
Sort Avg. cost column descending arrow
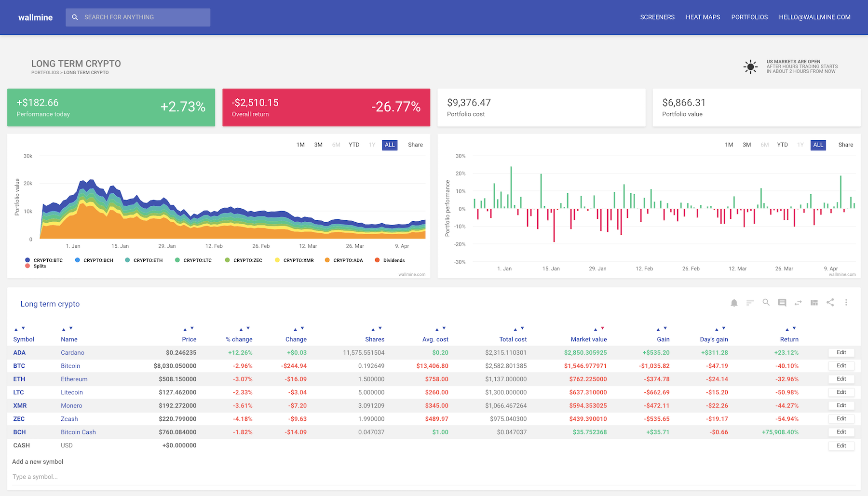coord(444,328)
